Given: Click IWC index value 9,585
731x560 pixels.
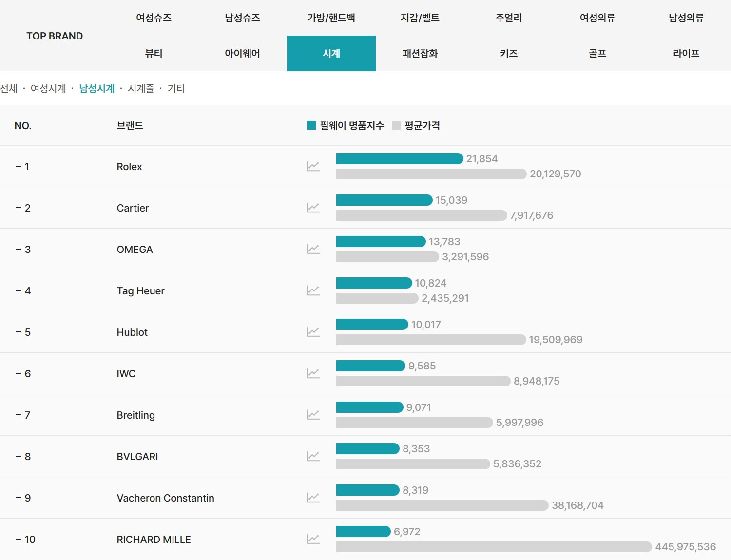Looking at the screenshot, I should 422,366.
